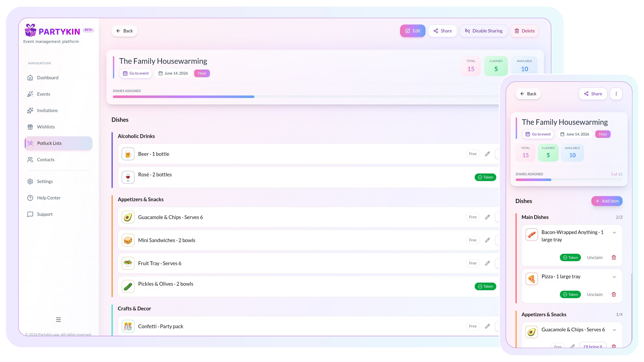Unclaim the Pizza dish

(594, 294)
